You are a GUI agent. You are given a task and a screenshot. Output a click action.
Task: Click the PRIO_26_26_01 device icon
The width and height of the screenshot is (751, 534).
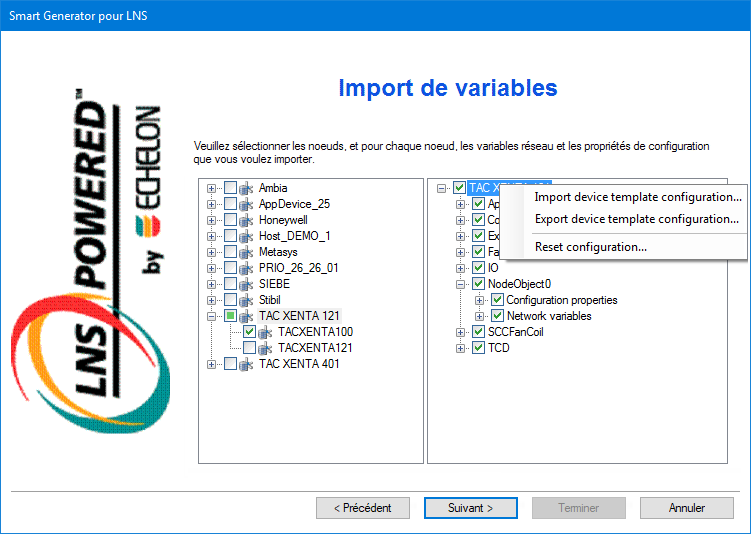[246, 268]
